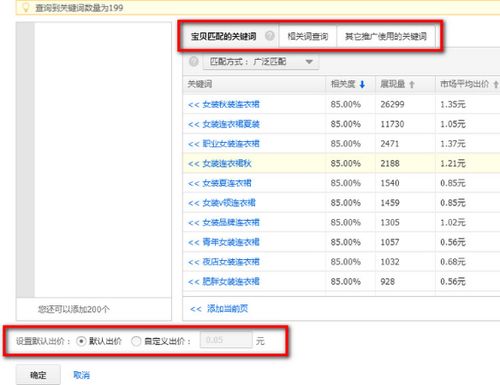Click average bid 0.68元
Viewport: 500px width, 385px height.
[x=453, y=262]
